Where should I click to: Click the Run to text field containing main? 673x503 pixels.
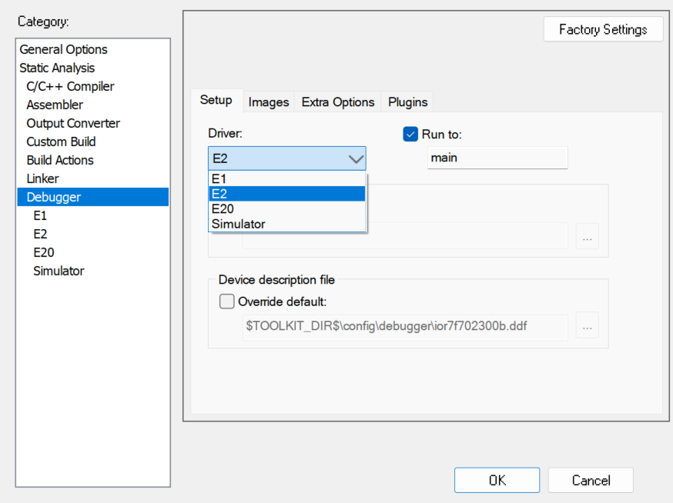[x=496, y=158]
